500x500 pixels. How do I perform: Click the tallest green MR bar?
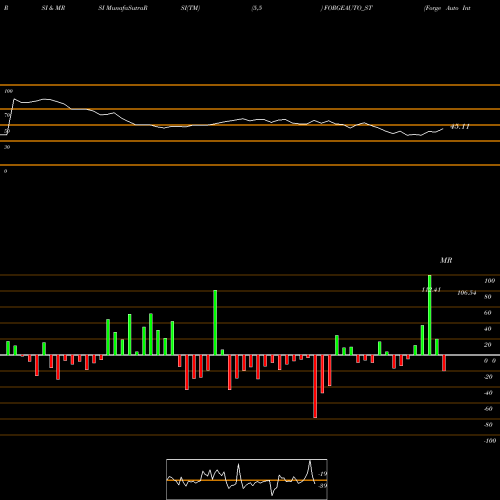[429, 315]
